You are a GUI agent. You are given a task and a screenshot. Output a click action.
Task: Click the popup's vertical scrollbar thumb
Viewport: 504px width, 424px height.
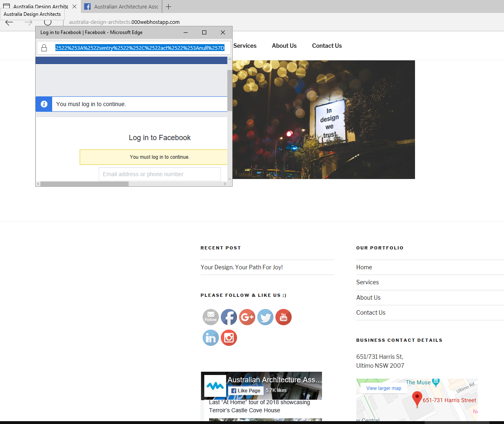pyautogui.click(x=230, y=90)
